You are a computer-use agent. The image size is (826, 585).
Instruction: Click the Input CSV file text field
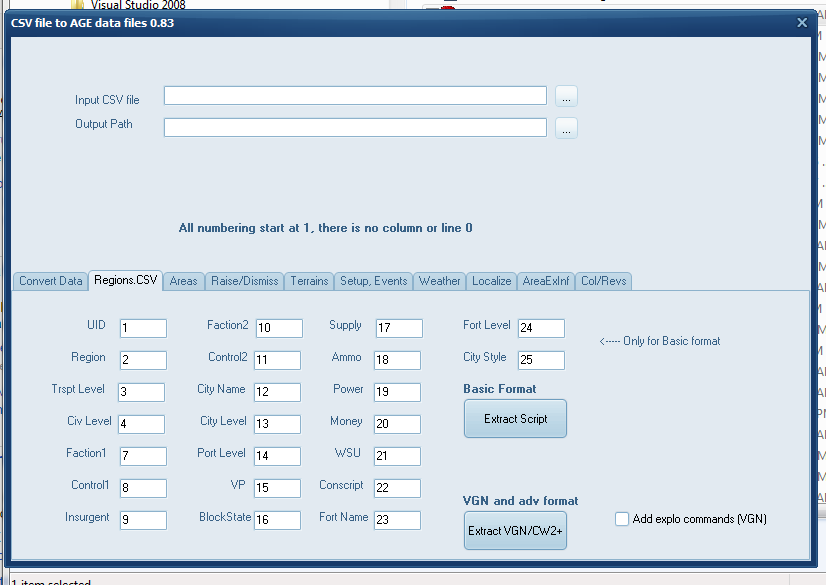tap(355, 96)
